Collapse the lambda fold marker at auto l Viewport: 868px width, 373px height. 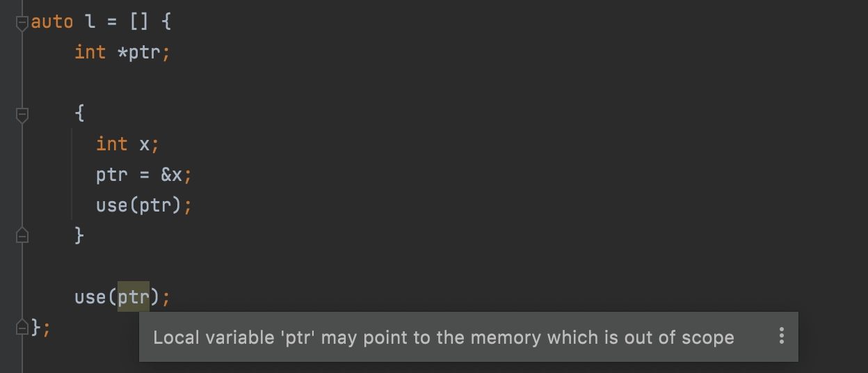tap(22, 23)
